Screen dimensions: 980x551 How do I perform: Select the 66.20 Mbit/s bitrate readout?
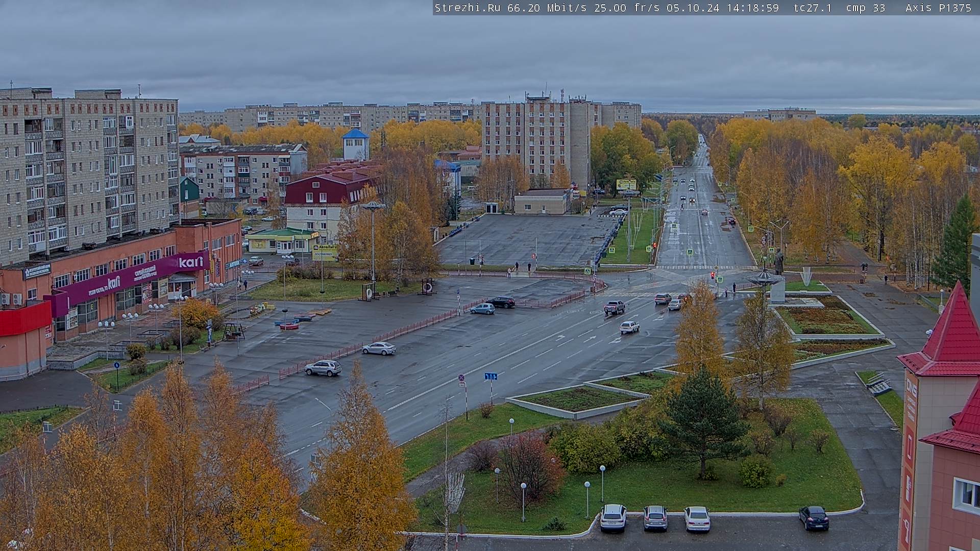point(547,8)
